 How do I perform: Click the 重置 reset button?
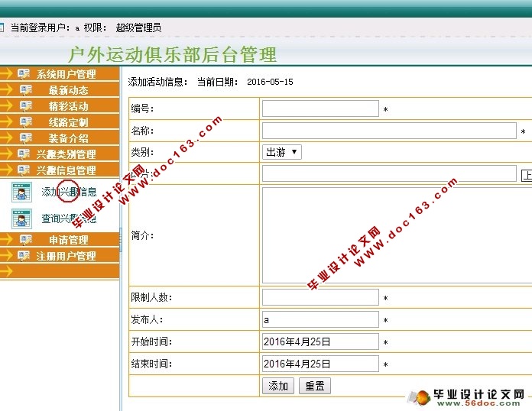[x=314, y=386]
